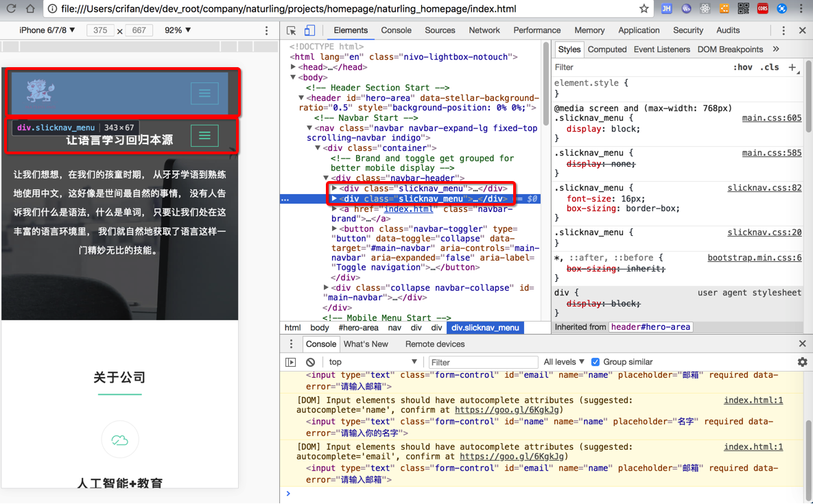Screen dimensions: 813x504
Task: Toggle the :hov element state panel
Action: 743,67
